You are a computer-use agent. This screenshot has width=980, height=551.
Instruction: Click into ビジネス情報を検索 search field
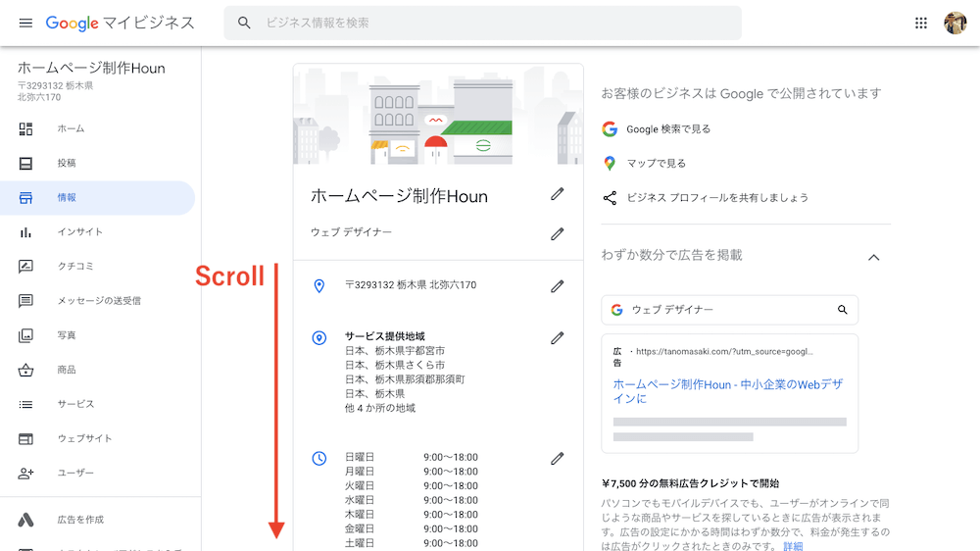click(482, 24)
